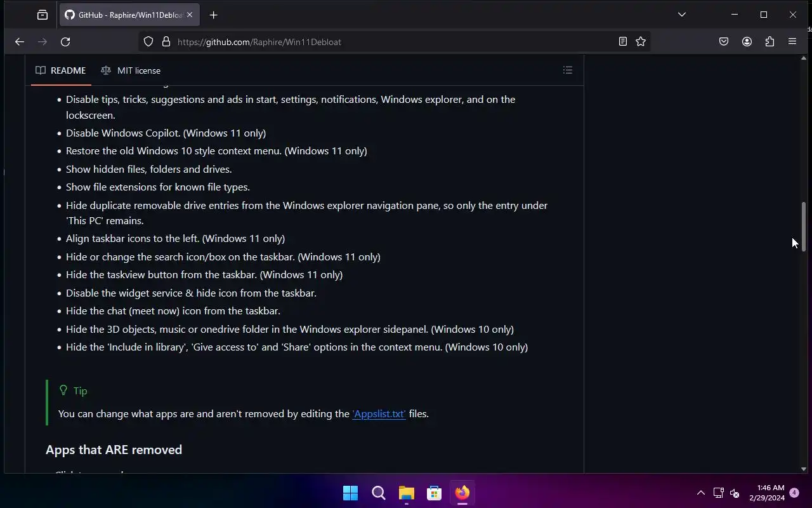View site security padlock info
This screenshot has height=508, width=812.
(166, 42)
